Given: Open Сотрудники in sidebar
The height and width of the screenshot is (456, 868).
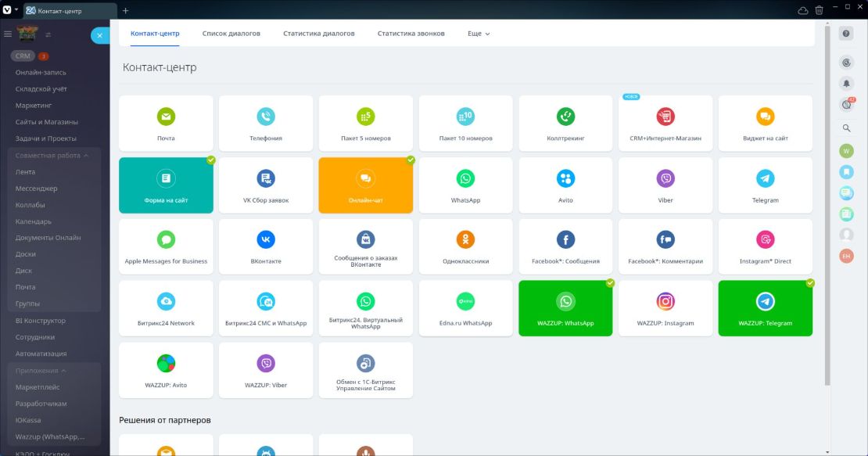Looking at the screenshot, I should (35, 338).
